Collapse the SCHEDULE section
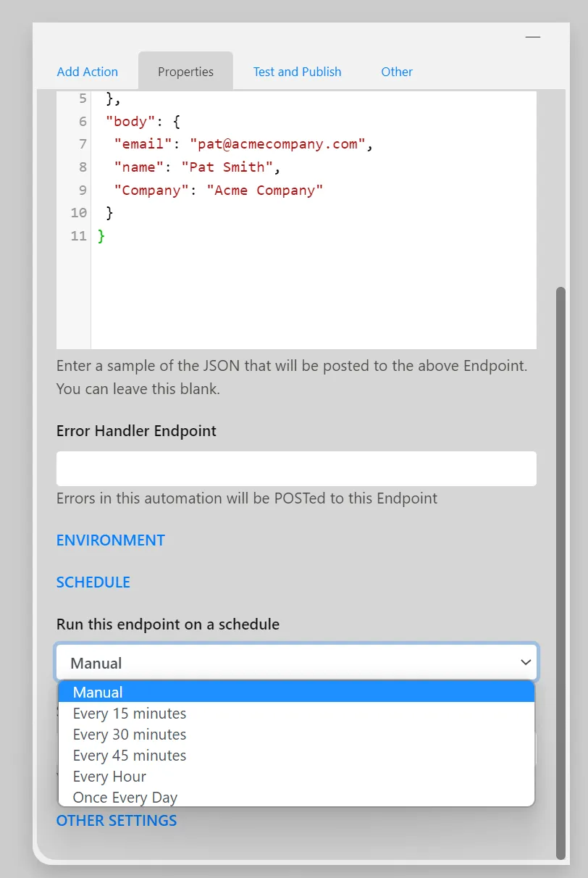Image resolution: width=588 pixels, height=878 pixels. pos(93,582)
